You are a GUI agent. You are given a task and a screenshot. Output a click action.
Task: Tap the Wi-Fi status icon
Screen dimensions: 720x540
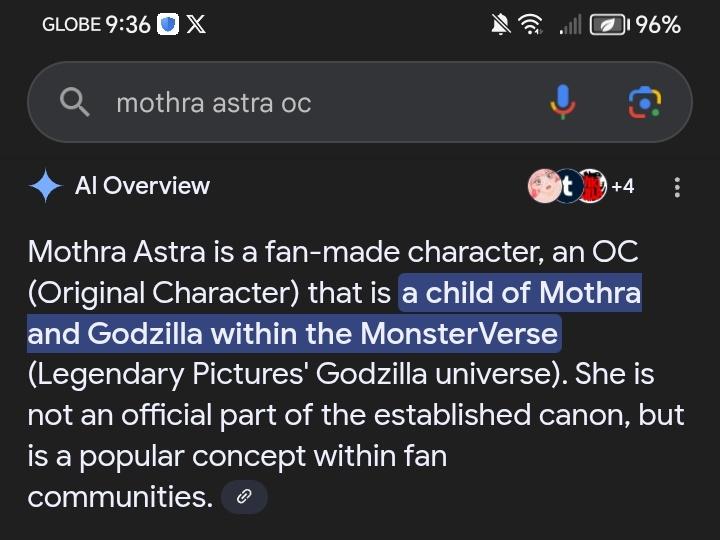coord(531,25)
